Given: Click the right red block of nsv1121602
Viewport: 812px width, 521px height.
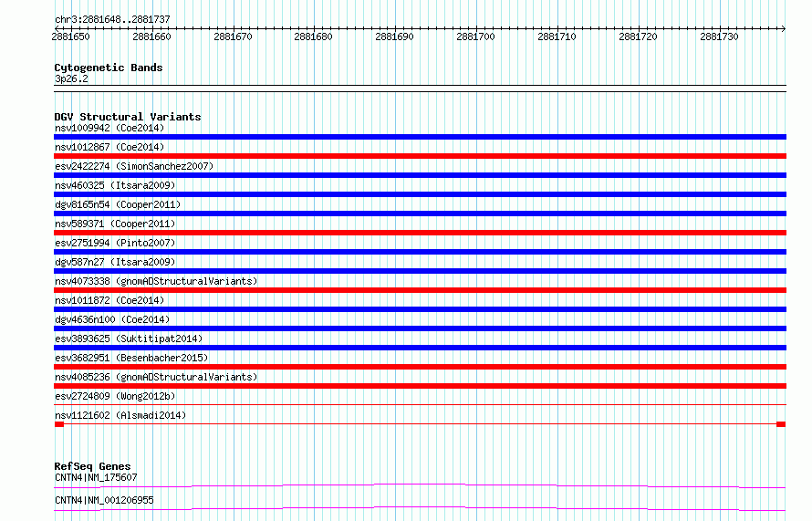Looking at the screenshot, I should 781,424.
